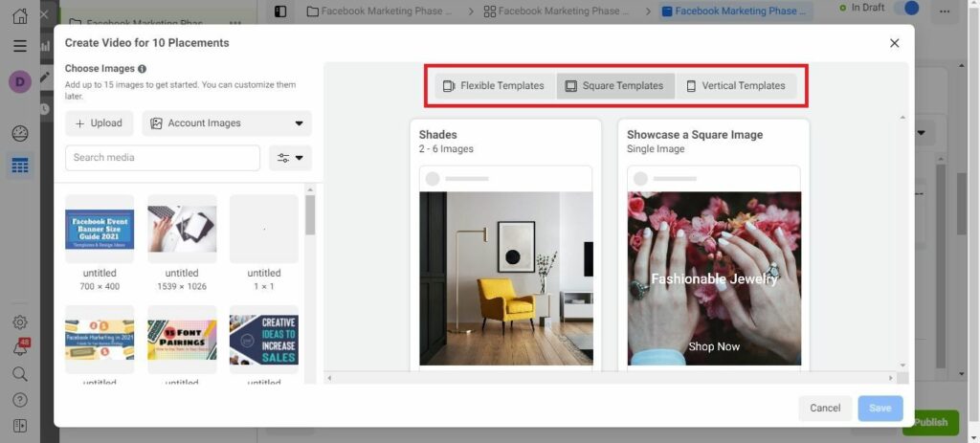Viewport: 980px width, 443px height.
Task: Click the Shades template title text
Action: (438, 134)
